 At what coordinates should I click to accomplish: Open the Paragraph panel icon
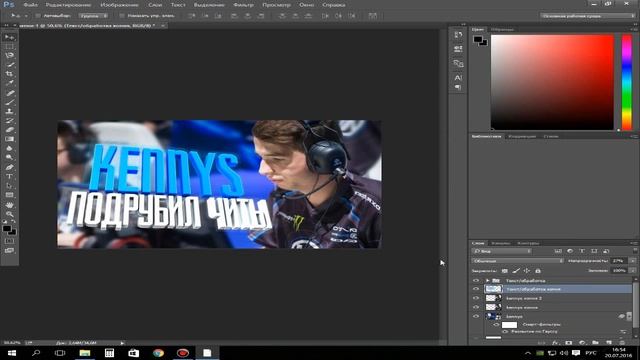point(458,87)
